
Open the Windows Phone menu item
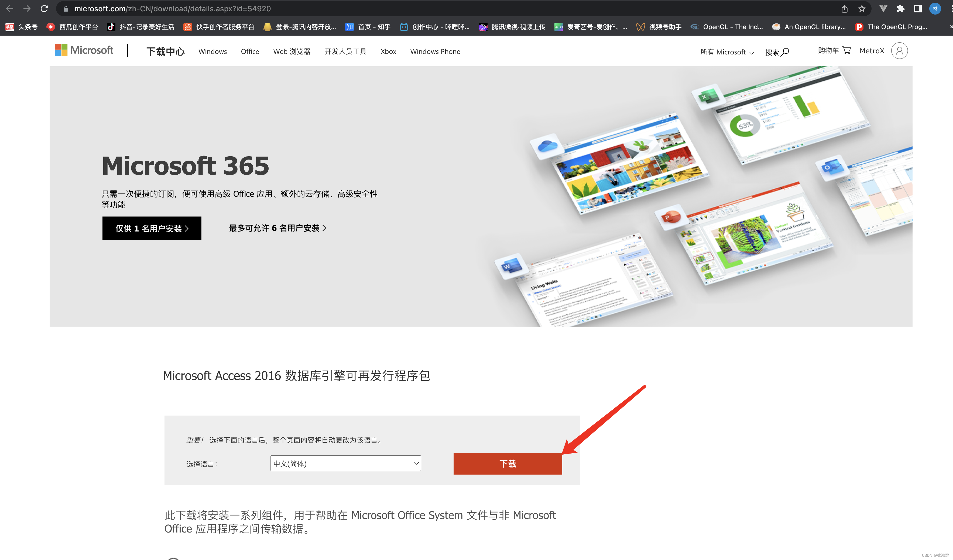[x=435, y=51]
